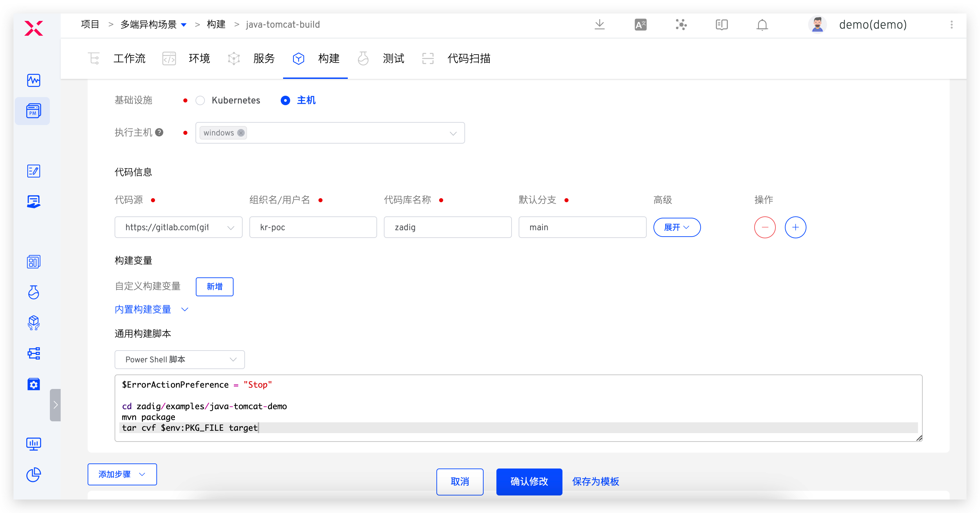Switch to the 工作流 tab

pyautogui.click(x=129, y=59)
